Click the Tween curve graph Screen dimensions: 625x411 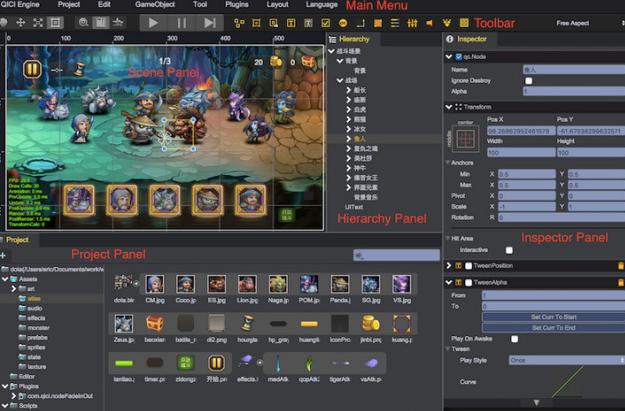tap(567, 382)
